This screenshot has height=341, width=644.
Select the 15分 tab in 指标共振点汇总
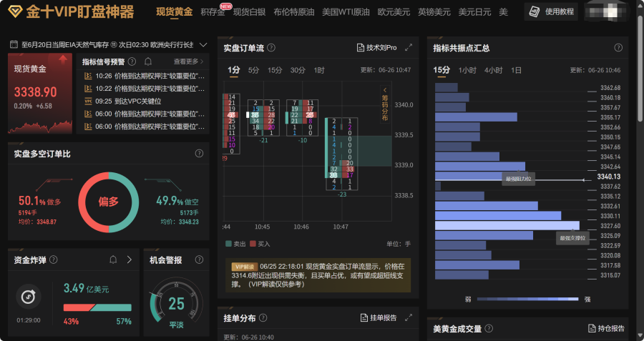pos(441,70)
